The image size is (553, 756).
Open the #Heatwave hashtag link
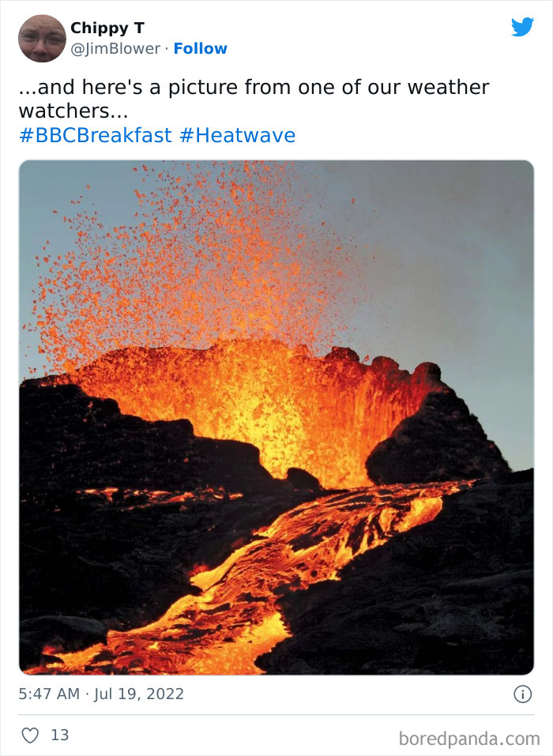pyautogui.click(x=237, y=135)
